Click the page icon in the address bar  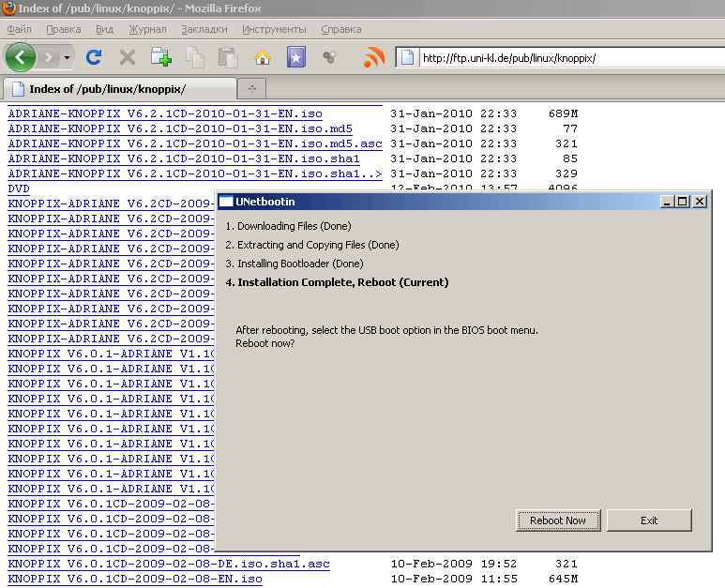407,58
